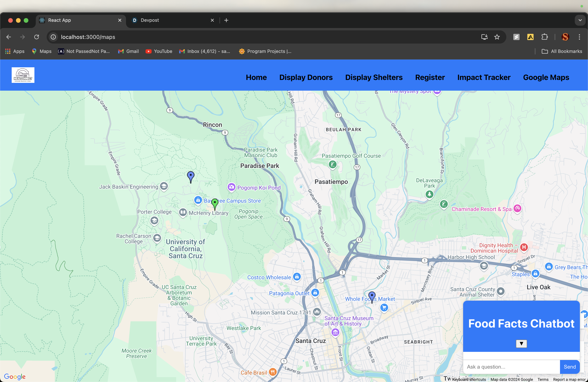The image size is (588, 382).
Task: Click the Costco Wholesale shopping pin
Action: (x=297, y=277)
